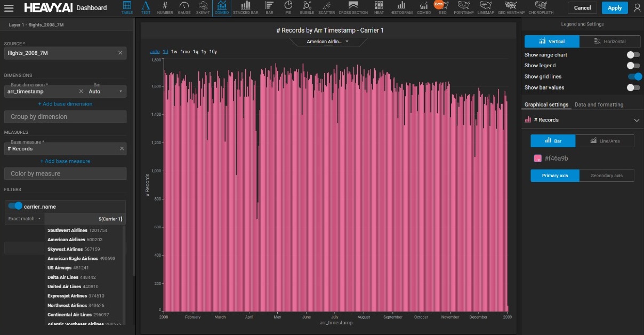The width and height of the screenshot is (644, 335).
Task: Select Delta Air Lines from suggestion list
Action: click(63, 277)
